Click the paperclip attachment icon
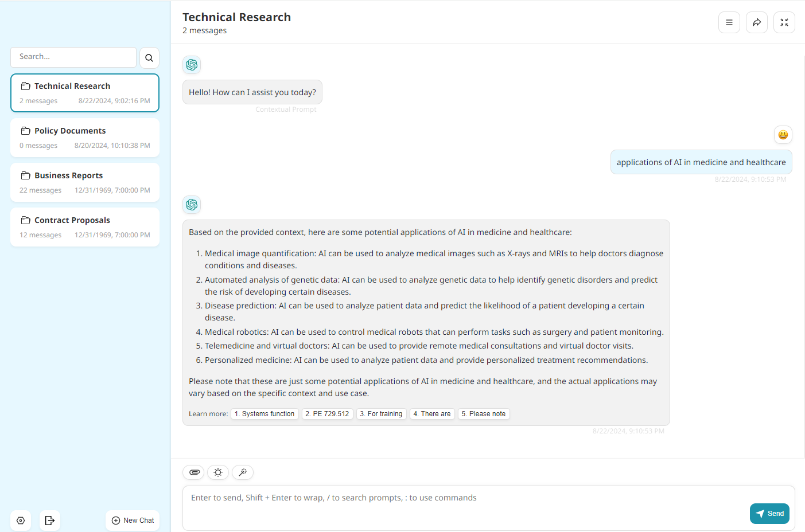The height and width of the screenshot is (532, 805). point(195,472)
